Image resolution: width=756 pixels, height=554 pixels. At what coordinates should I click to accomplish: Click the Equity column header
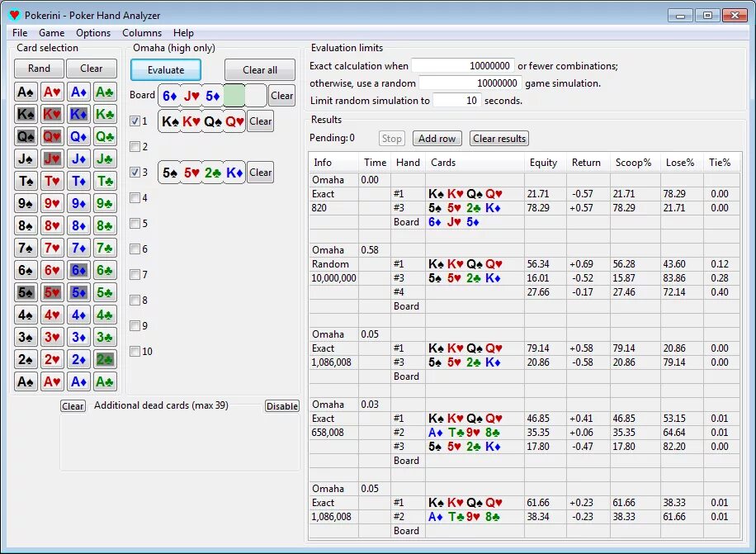coord(543,163)
